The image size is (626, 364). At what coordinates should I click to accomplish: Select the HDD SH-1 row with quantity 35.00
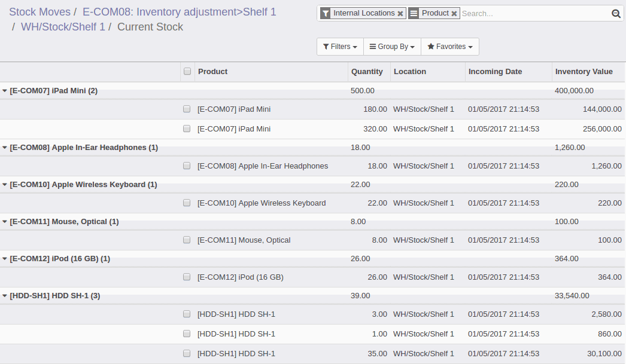pyautogui.click(x=187, y=354)
